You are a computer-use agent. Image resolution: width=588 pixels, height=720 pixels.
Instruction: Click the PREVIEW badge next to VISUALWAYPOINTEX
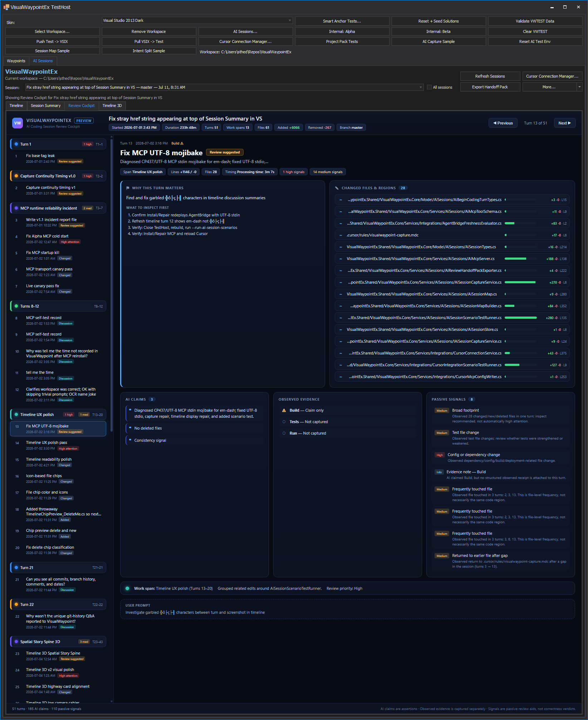click(x=84, y=121)
